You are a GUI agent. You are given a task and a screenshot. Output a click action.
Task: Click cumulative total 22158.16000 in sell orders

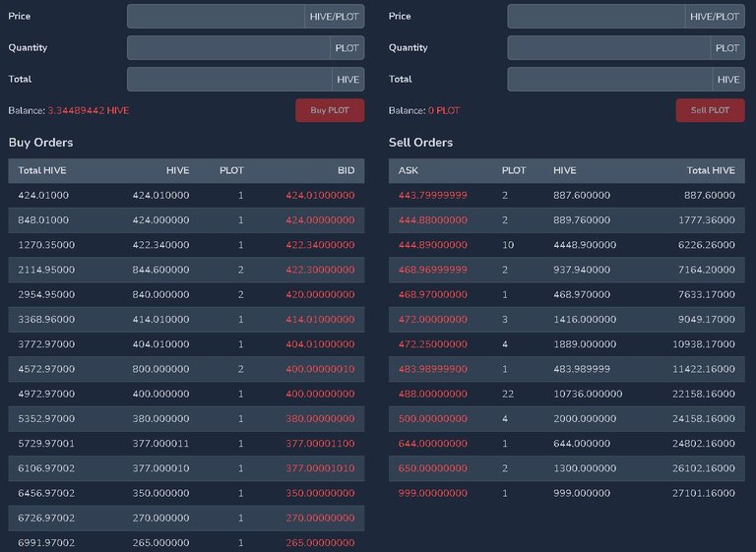click(x=704, y=394)
